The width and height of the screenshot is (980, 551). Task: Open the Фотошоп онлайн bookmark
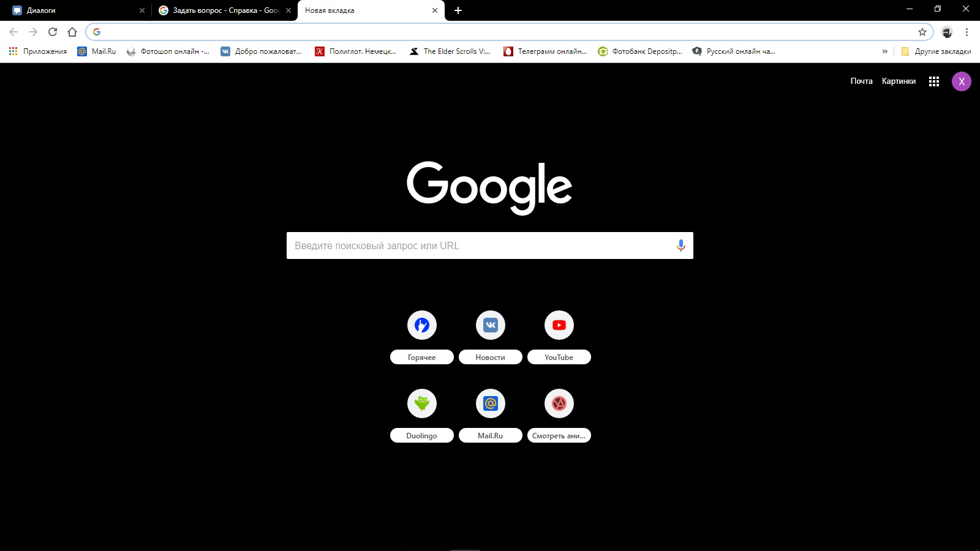pyautogui.click(x=168, y=51)
